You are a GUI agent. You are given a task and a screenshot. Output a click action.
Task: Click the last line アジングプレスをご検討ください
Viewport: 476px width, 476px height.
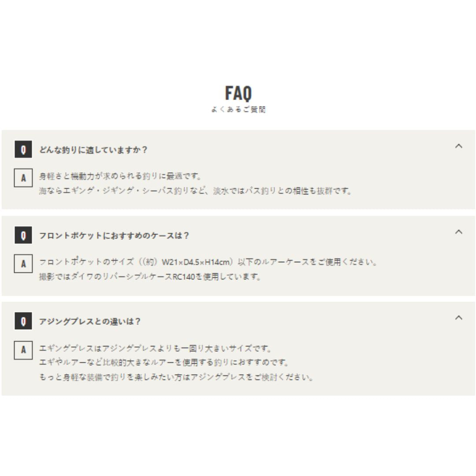176,377
